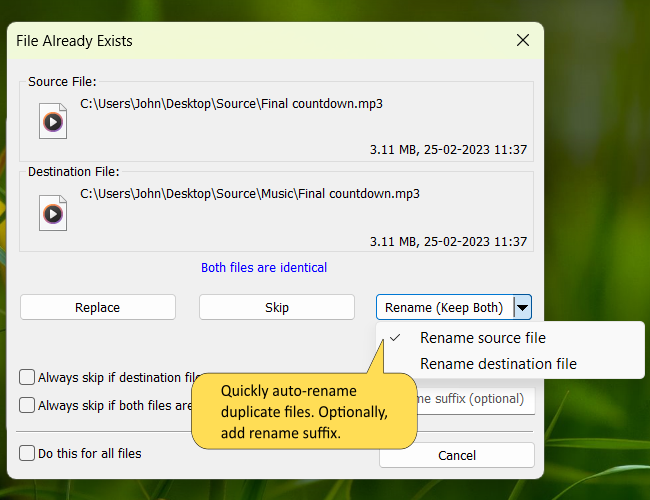Click the source file path on Desktop\Source
The height and width of the screenshot is (500, 650).
coord(231,103)
